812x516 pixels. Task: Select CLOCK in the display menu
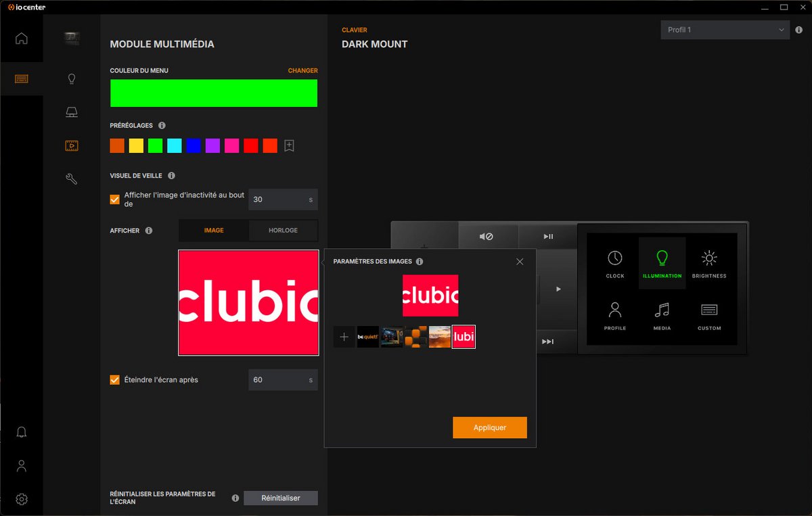tap(615, 264)
